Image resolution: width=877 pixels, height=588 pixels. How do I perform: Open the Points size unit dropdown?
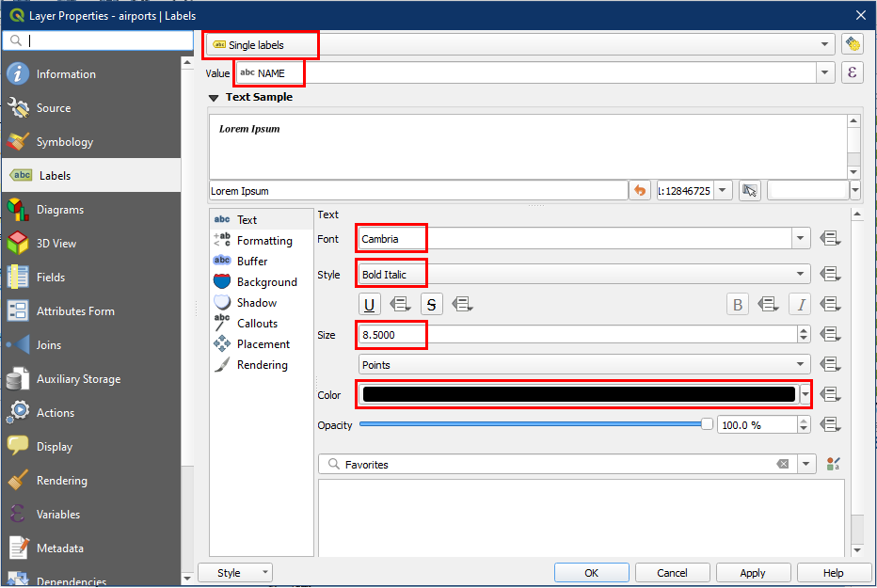coord(583,365)
